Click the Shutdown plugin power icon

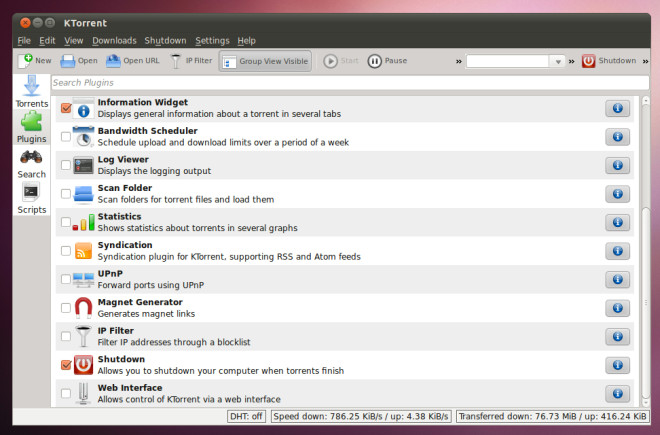(83, 365)
